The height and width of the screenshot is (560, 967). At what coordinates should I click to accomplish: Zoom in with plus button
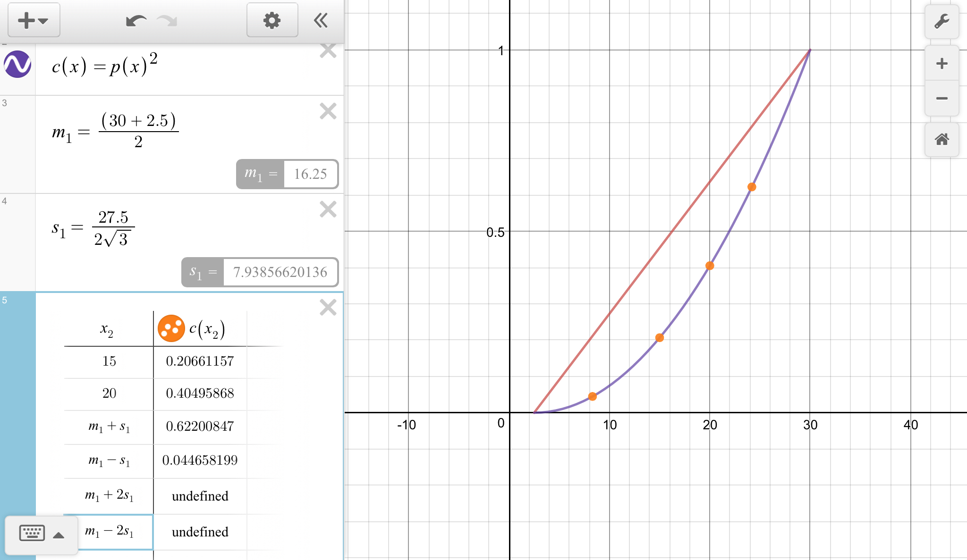point(942,64)
